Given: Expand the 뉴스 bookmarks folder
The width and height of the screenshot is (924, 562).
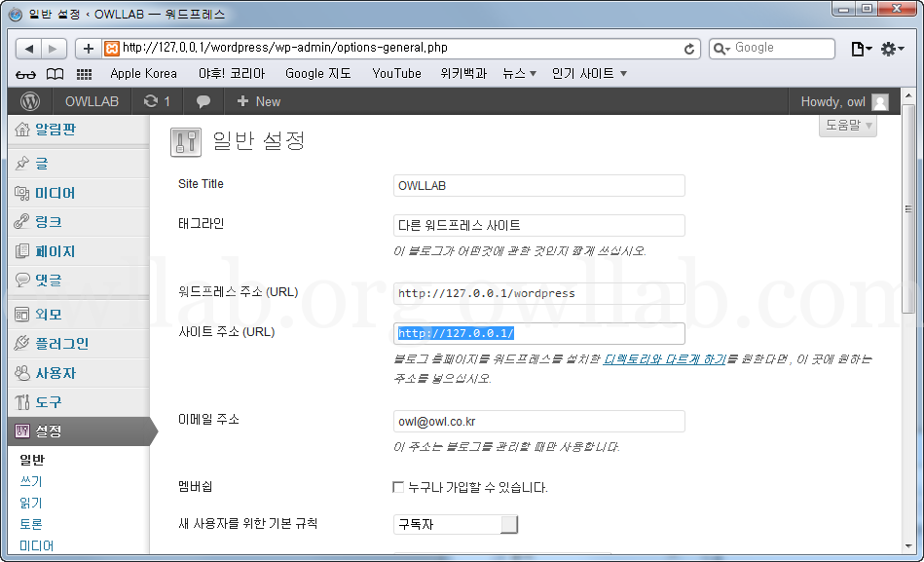Looking at the screenshot, I should [x=519, y=74].
